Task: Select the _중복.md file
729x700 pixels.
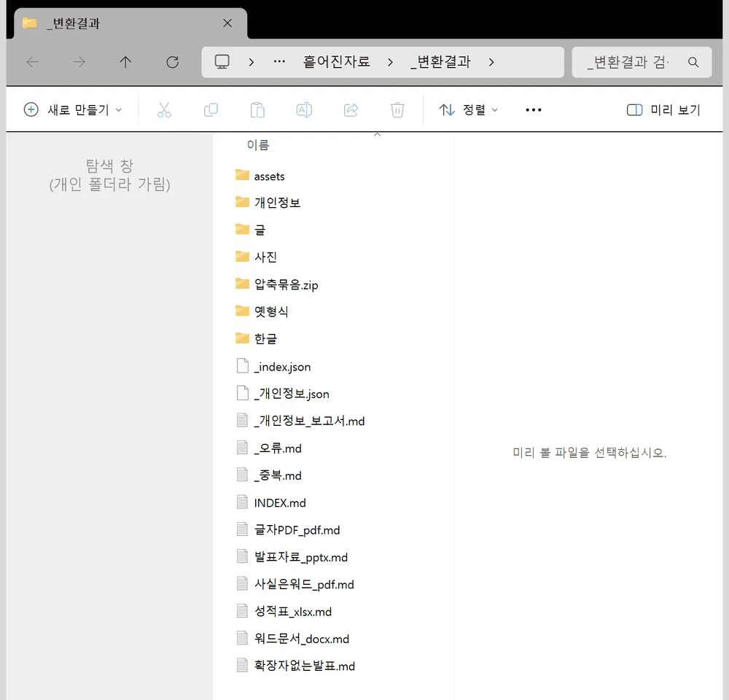Action: click(x=269, y=475)
